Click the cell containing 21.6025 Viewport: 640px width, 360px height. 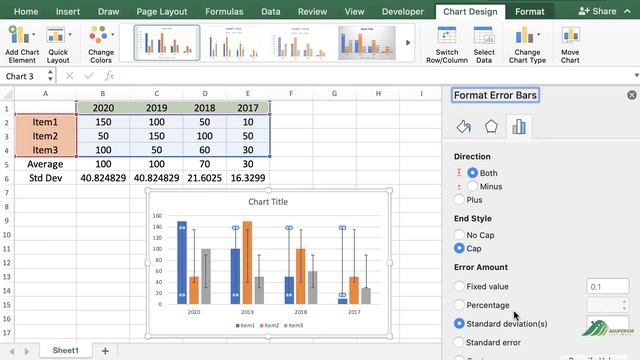[204, 178]
